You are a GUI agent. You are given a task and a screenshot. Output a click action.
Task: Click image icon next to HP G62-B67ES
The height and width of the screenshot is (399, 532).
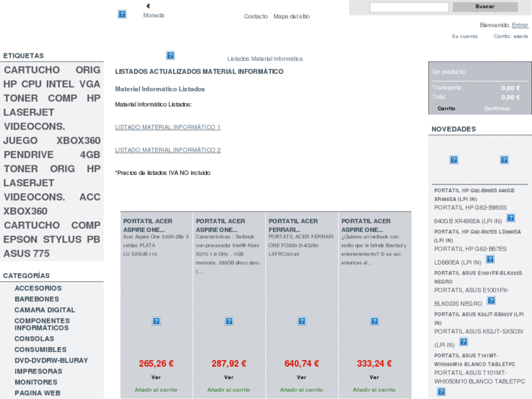[490, 259]
